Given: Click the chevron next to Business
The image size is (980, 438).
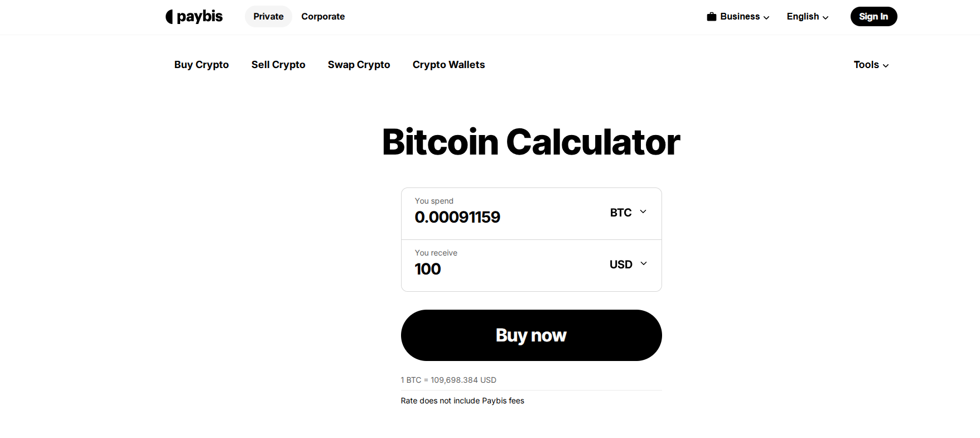Looking at the screenshot, I should 766,17.
